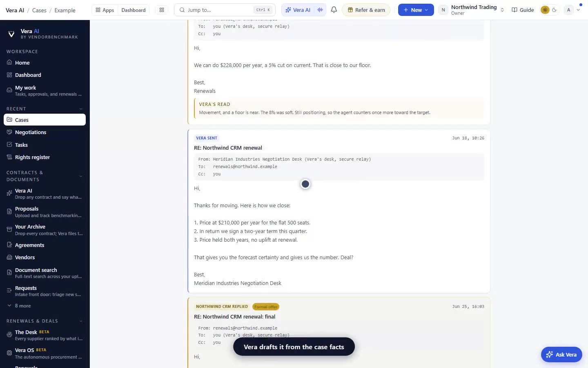Screen dimensions: 588x368
Task: Click the Jun 25, 16:03 timestamp
Action: (468, 306)
